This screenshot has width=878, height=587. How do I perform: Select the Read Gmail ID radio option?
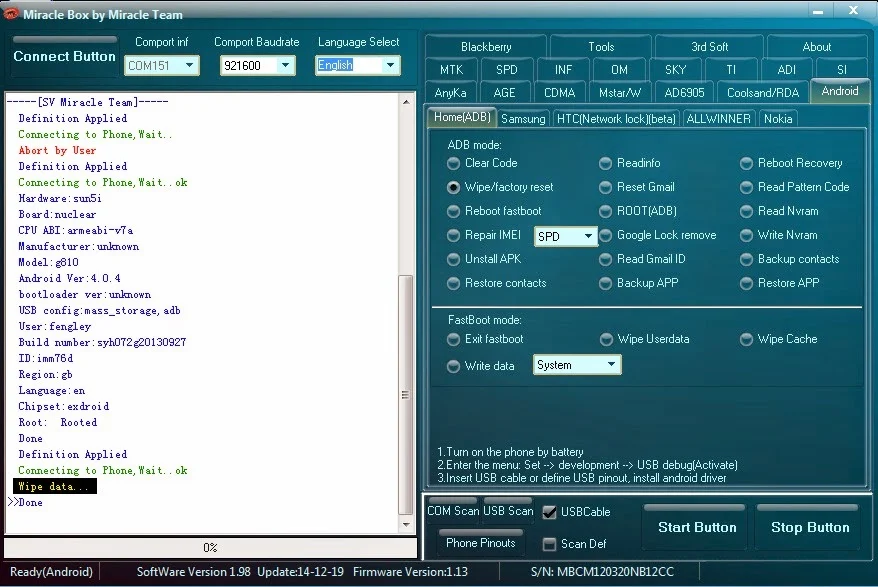[605, 259]
